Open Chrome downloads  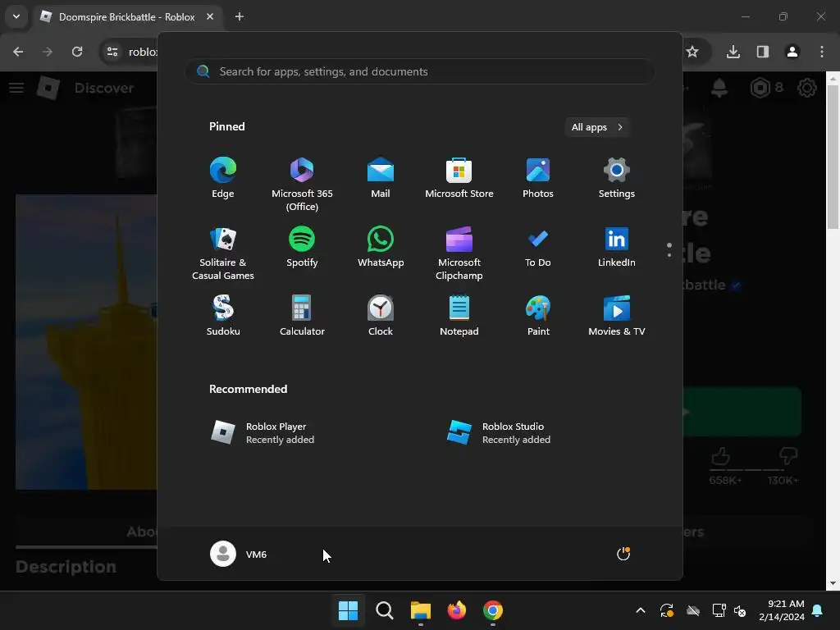[733, 52]
